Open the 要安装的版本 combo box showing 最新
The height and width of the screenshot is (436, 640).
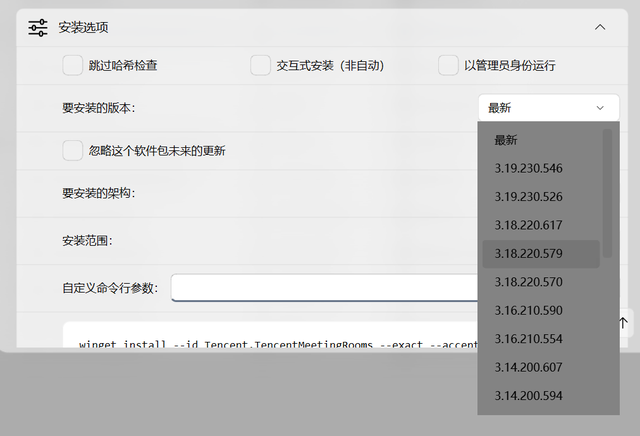click(549, 108)
